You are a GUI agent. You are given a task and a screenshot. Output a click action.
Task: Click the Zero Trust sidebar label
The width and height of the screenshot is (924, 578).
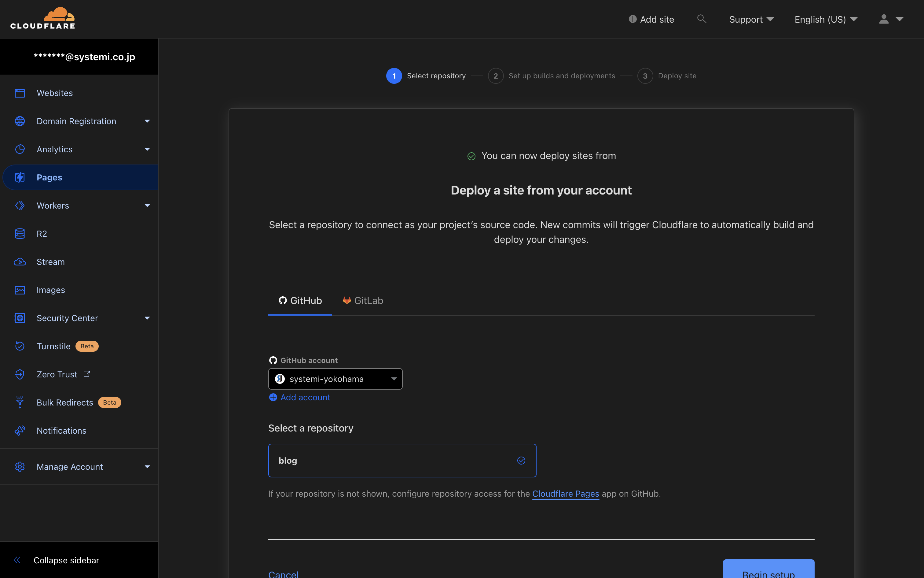pyautogui.click(x=57, y=374)
